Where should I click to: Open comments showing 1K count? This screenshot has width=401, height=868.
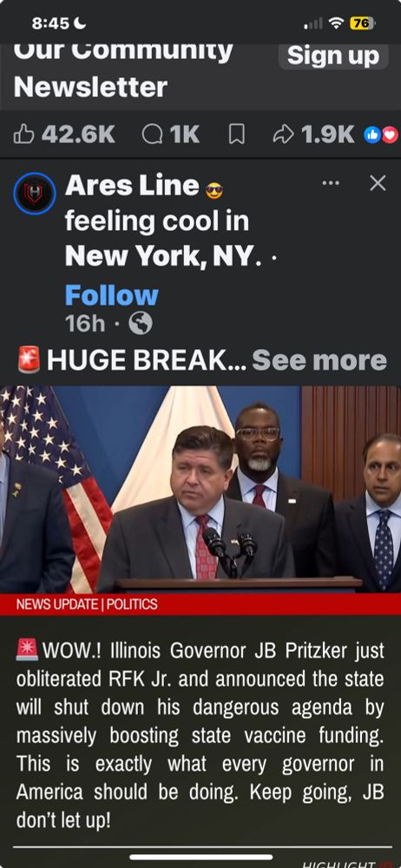coord(170,134)
